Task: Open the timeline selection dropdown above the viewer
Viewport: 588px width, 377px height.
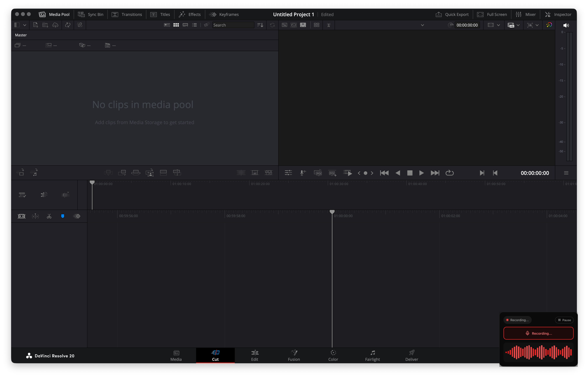Action: (423, 25)
